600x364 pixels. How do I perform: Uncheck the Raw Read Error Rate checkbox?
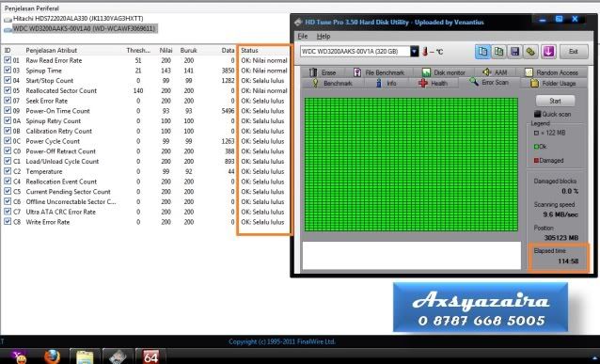point(8,60)
